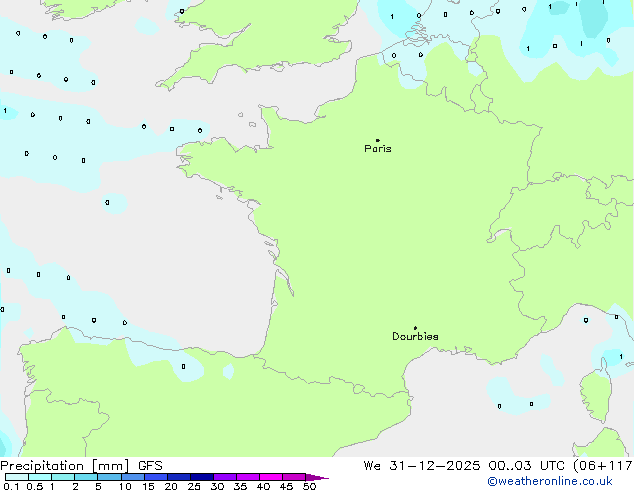
Task: Pick the 2–5 mm legend swatch
Action: pyautogui.click(x=86, y=477)
